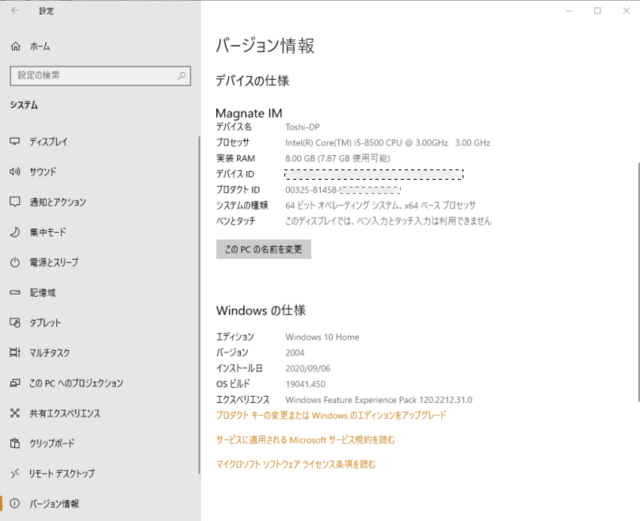Click the Notifications and actions icon
640x521 pixels.
[15, 202]
